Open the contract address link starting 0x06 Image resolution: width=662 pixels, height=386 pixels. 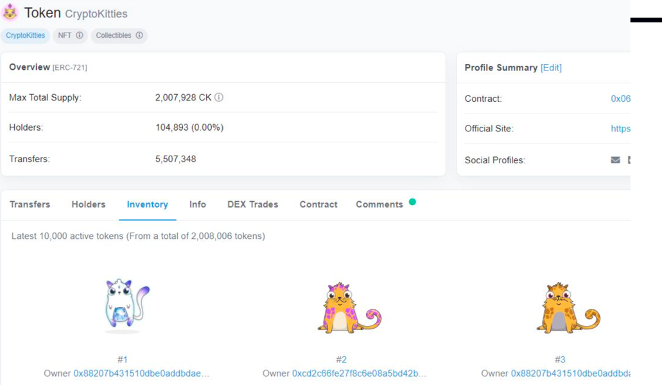620,99
